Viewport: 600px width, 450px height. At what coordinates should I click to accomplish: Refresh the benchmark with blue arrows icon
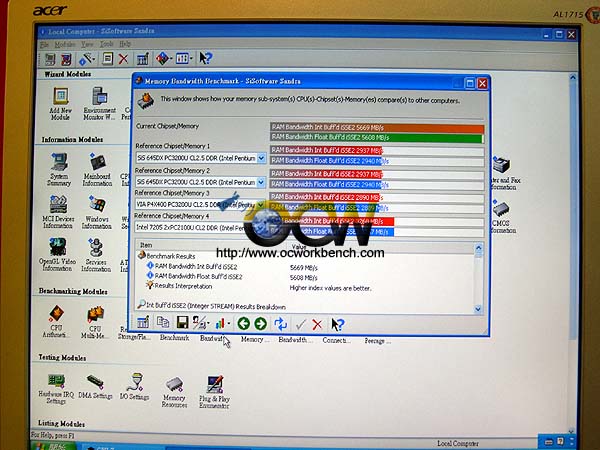click(280, 324)
